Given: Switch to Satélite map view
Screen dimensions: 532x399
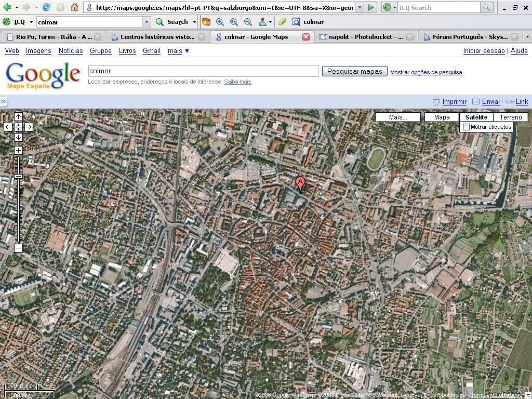Looking at the screenshot, I should (476, 117).
